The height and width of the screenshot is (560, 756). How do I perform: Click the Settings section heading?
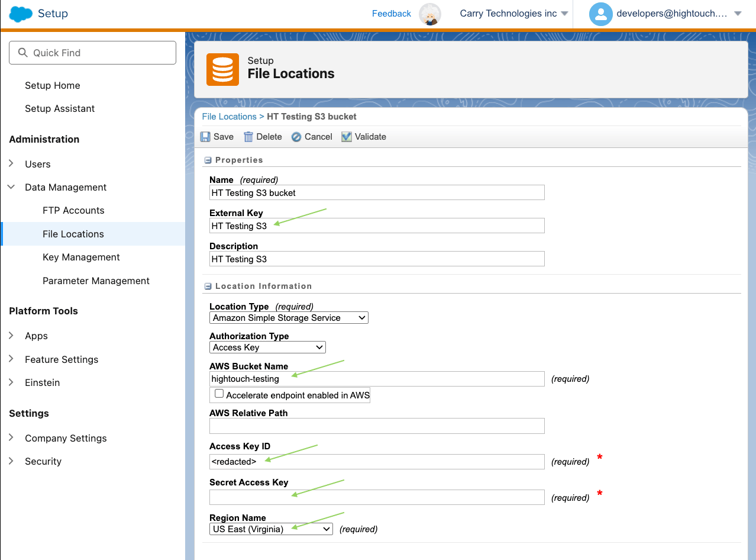(x=29, y=413)
